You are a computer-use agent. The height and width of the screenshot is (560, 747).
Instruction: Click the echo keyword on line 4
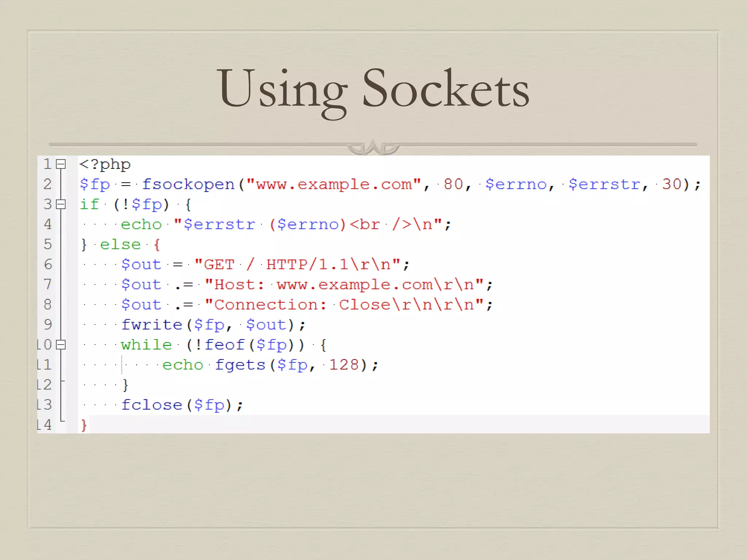coord(141,225)
